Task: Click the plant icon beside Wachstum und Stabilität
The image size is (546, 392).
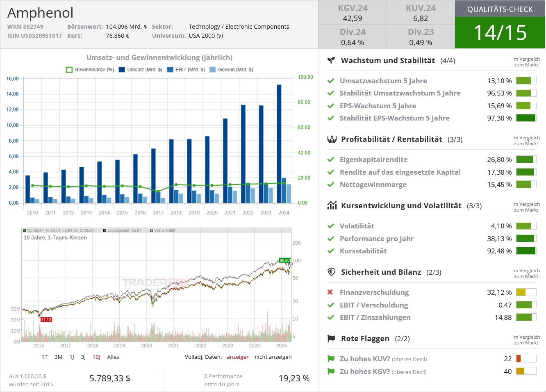Action: click(331, 60)
